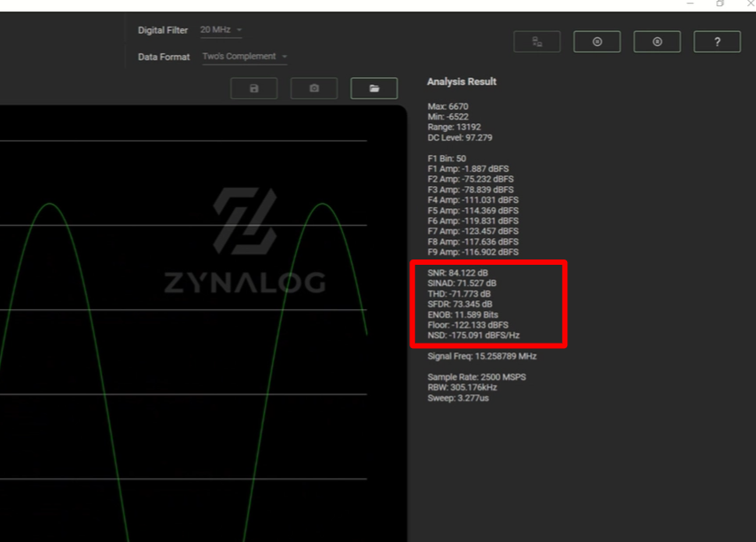The image size is (756, 542).
Task: Click the open folder icon
Action: click(374, 89)
